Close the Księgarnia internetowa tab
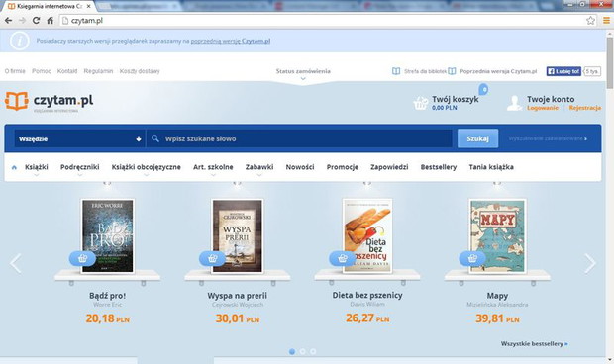Screen dimensions: 614x364 pyautogui.click(x=89, y=6)
